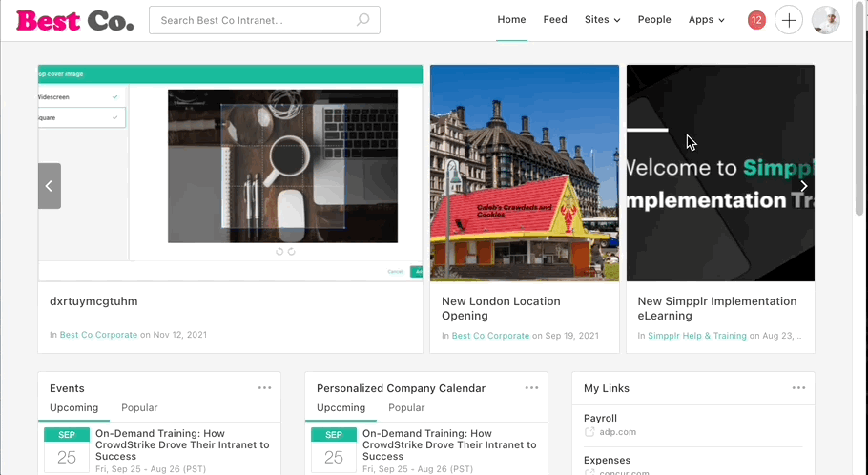868x475 pixels.
Task: Click Sep 25 date icon in Events
Action: coord(67,450)
